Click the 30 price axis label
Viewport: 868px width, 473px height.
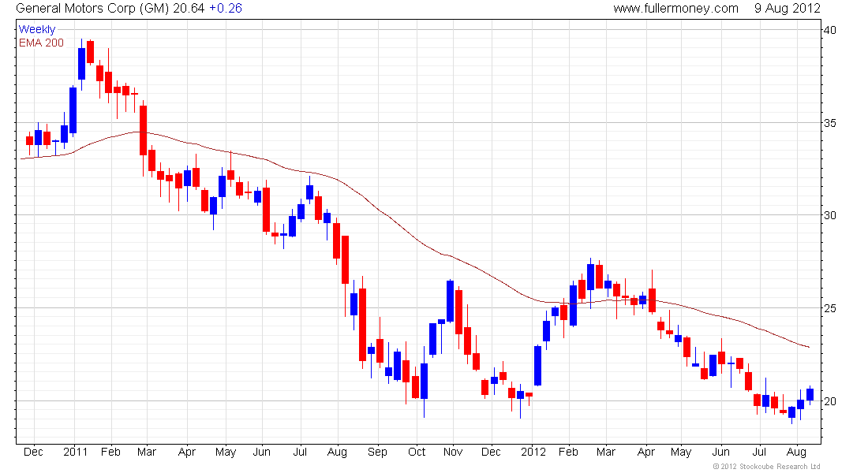click(x=830, y=215)
